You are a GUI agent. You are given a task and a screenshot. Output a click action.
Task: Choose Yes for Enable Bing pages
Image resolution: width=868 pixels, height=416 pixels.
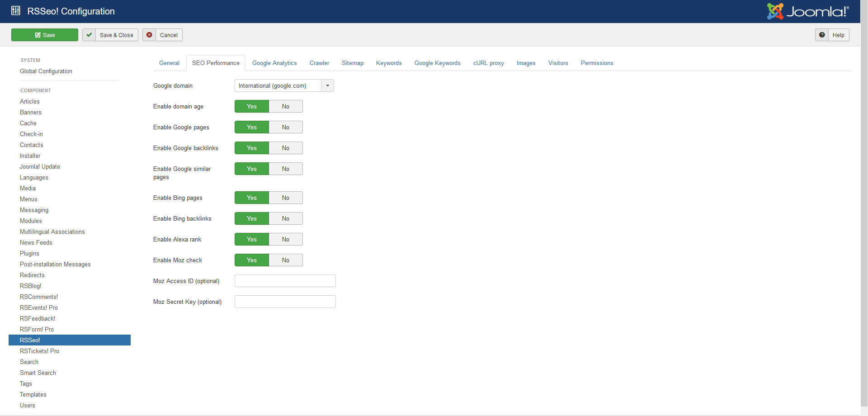pos(252,198)
